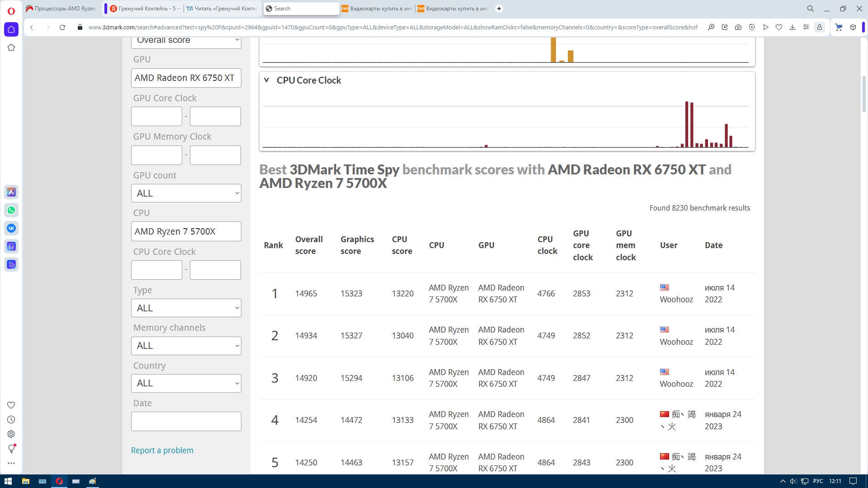This screenshot has width=868, height=488.
Task: Switch to the Гремучий Коктейль - 5 tab
Action: coord(145,8)
